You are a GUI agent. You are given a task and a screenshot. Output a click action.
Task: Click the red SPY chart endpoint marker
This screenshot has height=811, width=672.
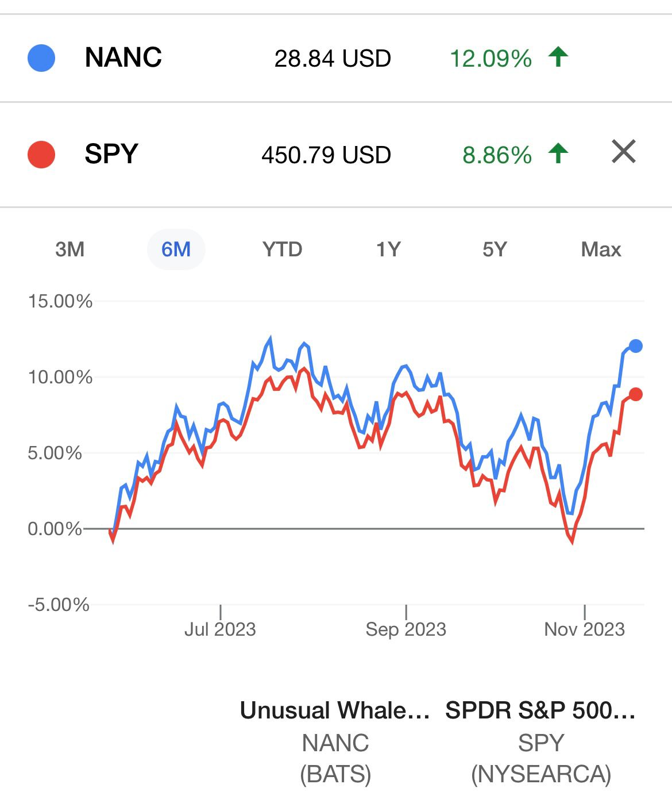(635, 394)
